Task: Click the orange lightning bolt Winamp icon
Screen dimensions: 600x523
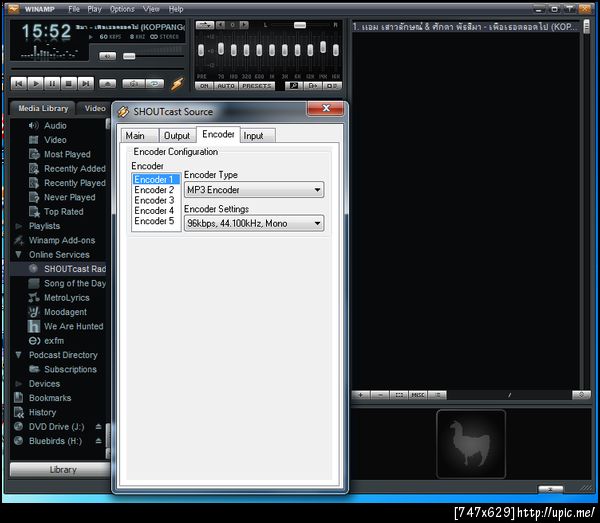Action: 177,83
